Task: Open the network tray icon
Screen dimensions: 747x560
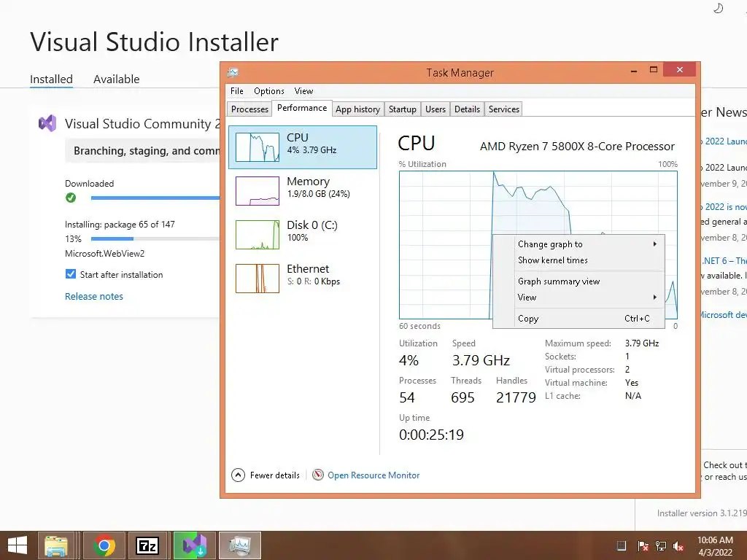Action: point(661,545)
